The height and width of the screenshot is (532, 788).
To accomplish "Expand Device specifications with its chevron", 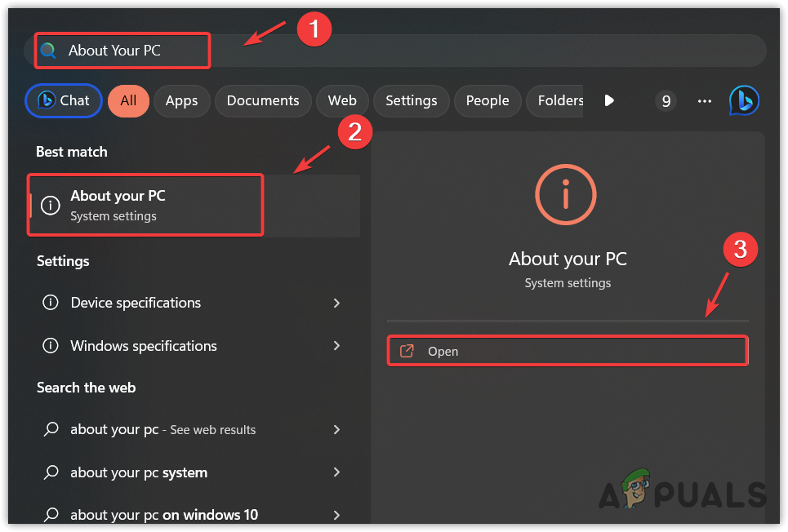I will [336, 303].
